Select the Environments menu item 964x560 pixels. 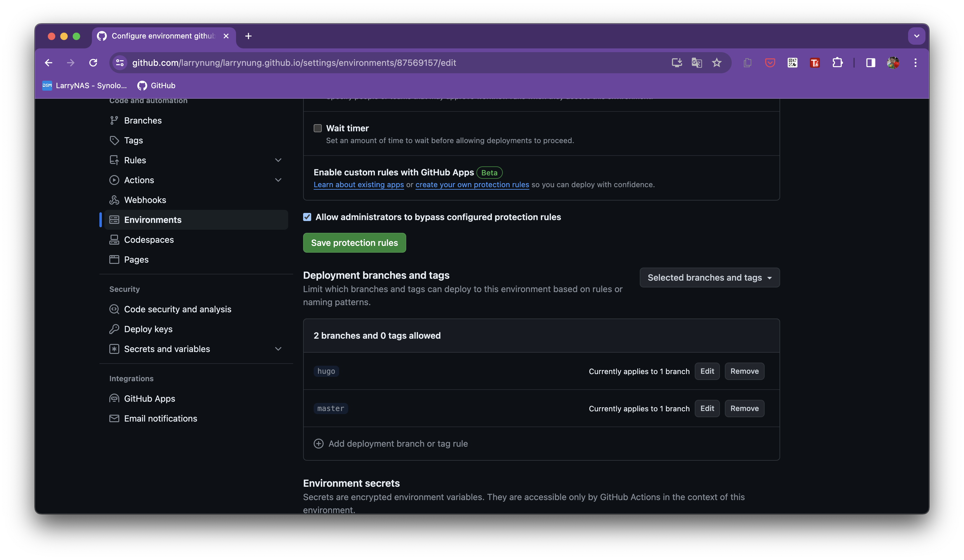point(196,220)
